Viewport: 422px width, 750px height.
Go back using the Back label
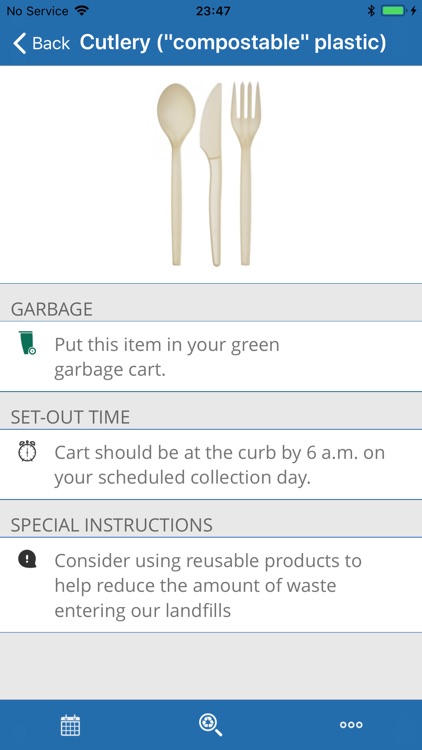[x=51, y=43]
